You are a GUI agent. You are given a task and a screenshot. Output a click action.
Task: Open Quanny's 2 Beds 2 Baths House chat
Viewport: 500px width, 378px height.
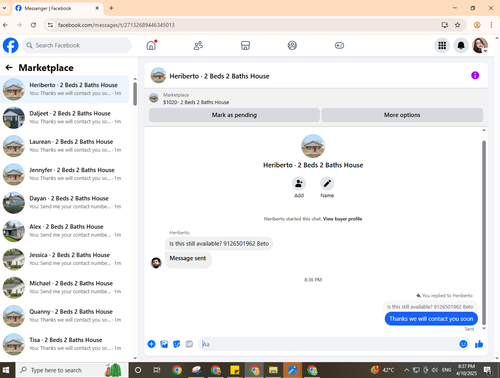click(x=65, y=316)
